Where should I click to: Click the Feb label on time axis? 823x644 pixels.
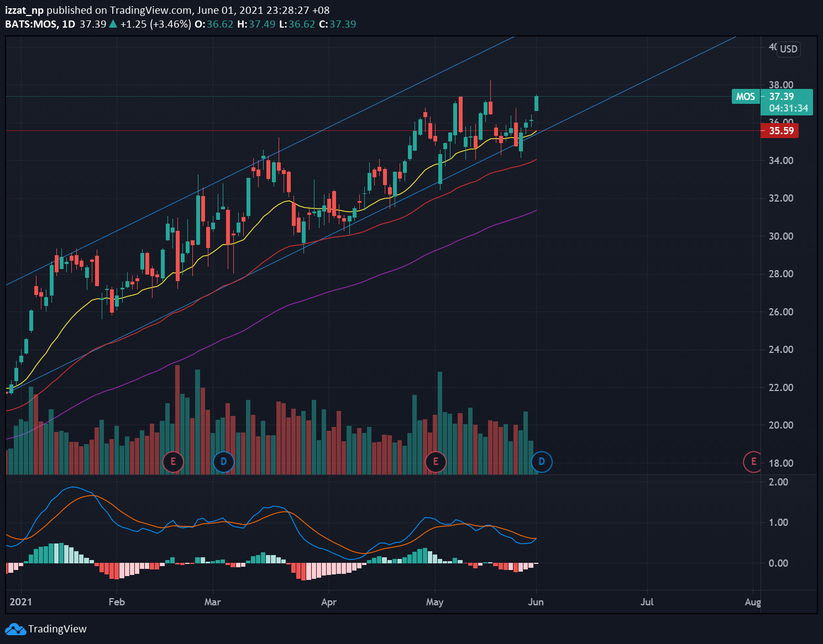117,602
